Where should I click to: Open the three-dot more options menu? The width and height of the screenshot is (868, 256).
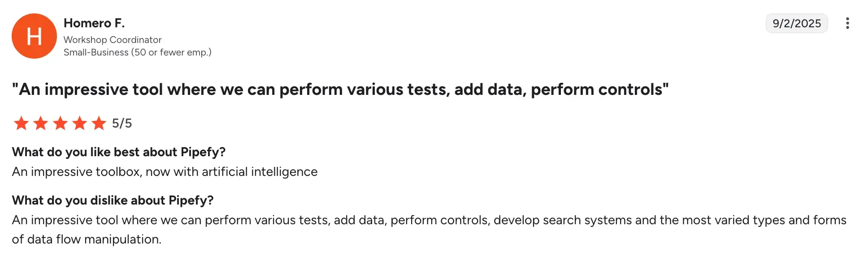pyautogui.click(x=847, y=23)
